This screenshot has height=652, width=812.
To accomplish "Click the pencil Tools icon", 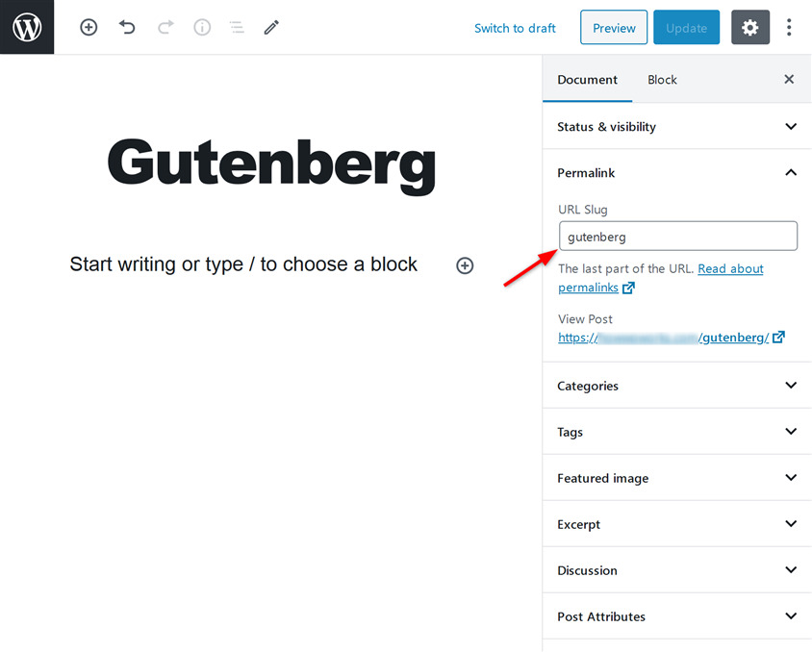I will (271, 28).
